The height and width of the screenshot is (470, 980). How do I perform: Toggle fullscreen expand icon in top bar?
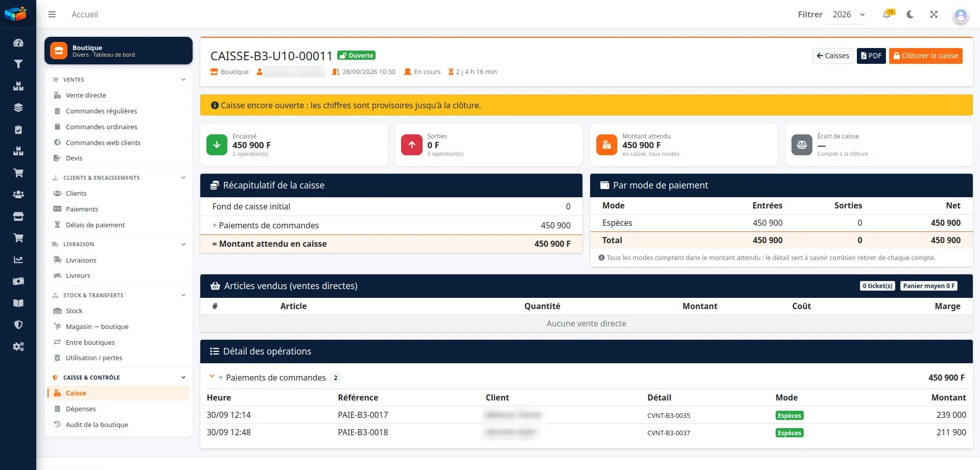(x=934, y=14)
